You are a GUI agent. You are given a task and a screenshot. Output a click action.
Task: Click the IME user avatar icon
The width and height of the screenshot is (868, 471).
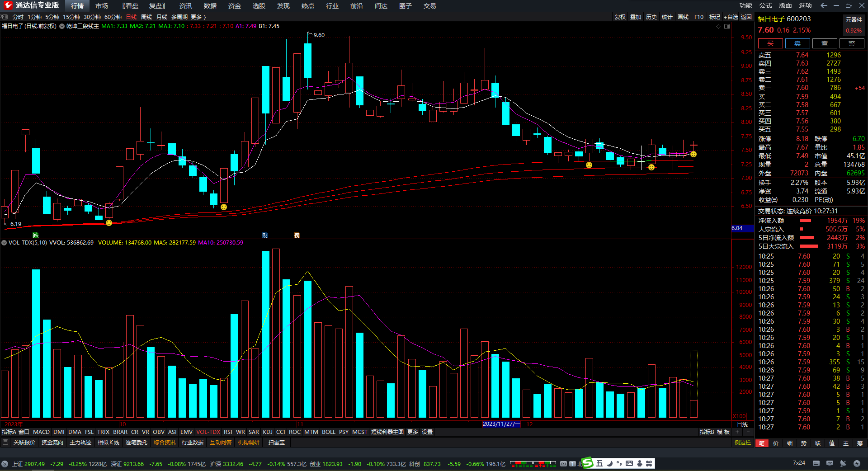point(639,463)
